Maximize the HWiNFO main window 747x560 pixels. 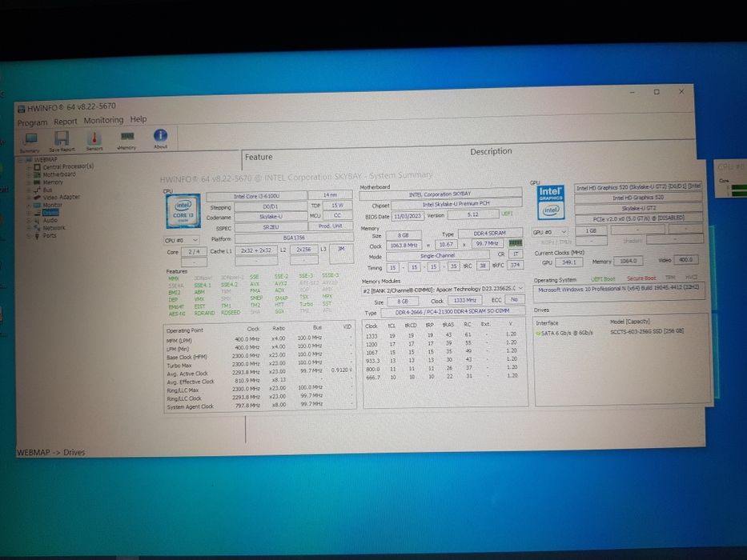tap(657, 92)
